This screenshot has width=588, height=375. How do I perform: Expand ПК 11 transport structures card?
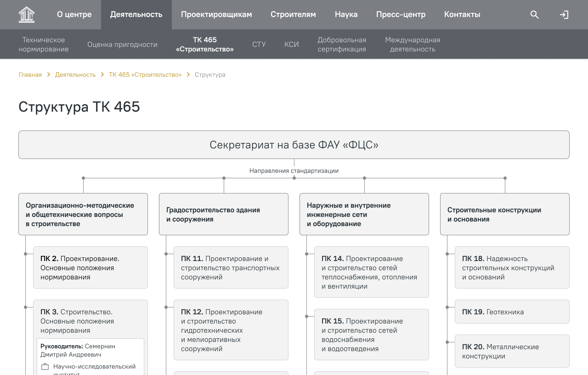tap(231, 267)
